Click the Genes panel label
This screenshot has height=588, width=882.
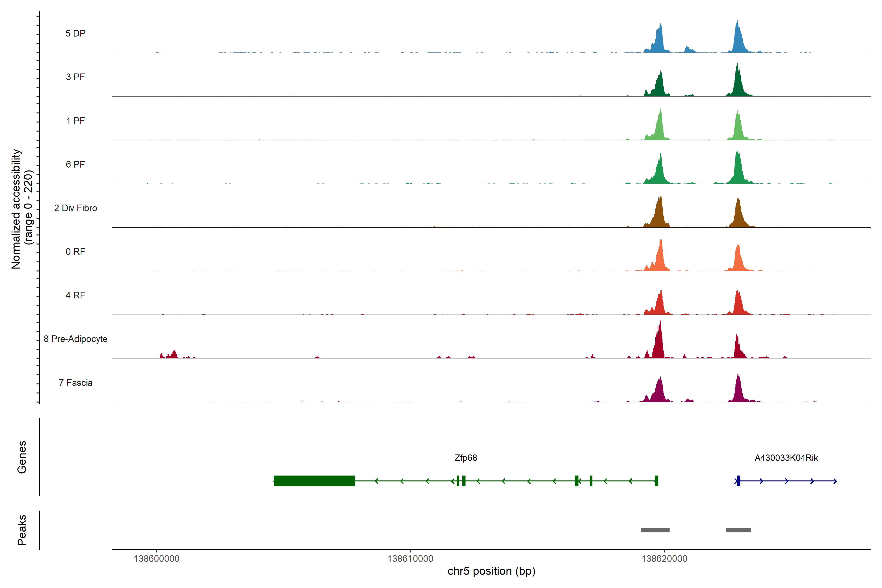[x=22, y=457]
